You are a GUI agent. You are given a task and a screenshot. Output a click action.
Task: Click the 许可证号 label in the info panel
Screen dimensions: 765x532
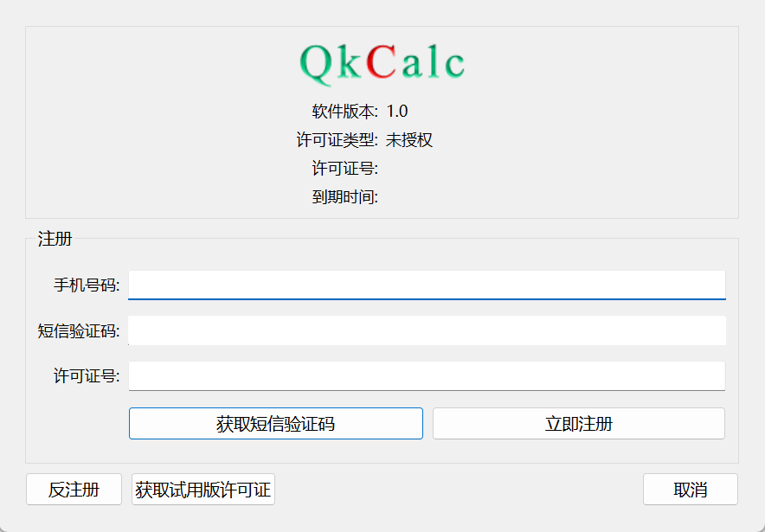[344, 169]
